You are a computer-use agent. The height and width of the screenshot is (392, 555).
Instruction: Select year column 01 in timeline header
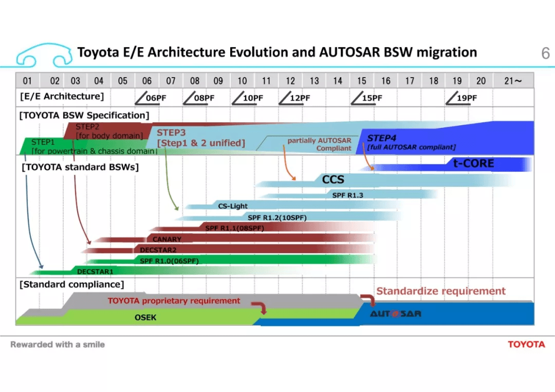coord(27,81)
